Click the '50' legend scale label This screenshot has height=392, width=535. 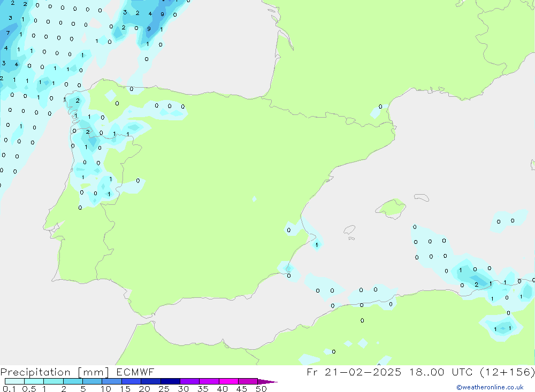coord(262,389)
